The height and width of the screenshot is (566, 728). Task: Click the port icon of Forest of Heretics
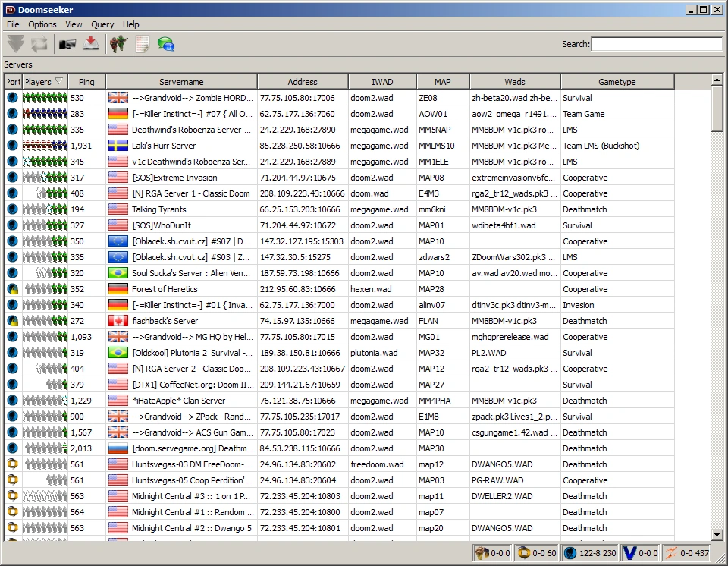13,289
